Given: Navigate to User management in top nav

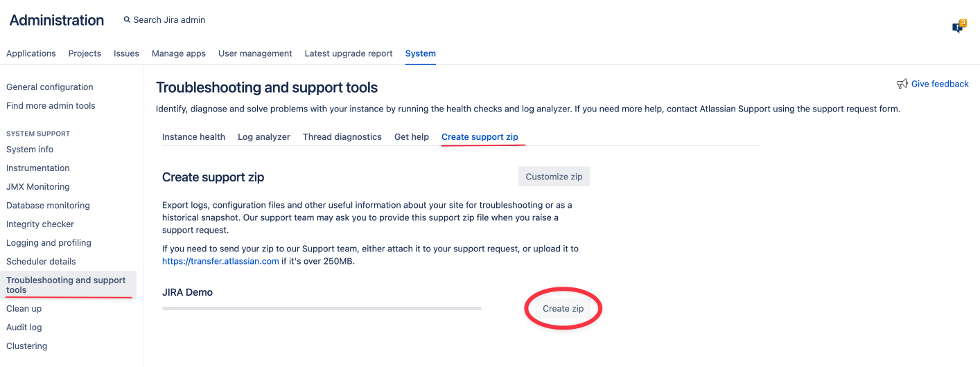Looking at the screenshot, I should (255, 53).
